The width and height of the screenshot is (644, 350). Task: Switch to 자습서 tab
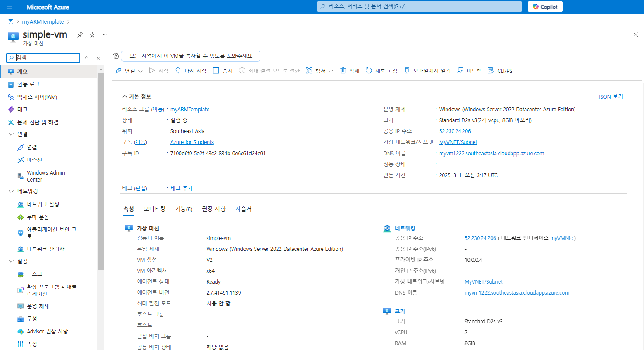(243, 209)
